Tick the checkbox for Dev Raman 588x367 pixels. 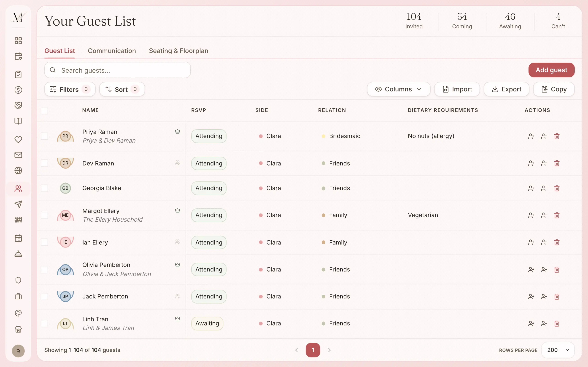click(44, 163)
